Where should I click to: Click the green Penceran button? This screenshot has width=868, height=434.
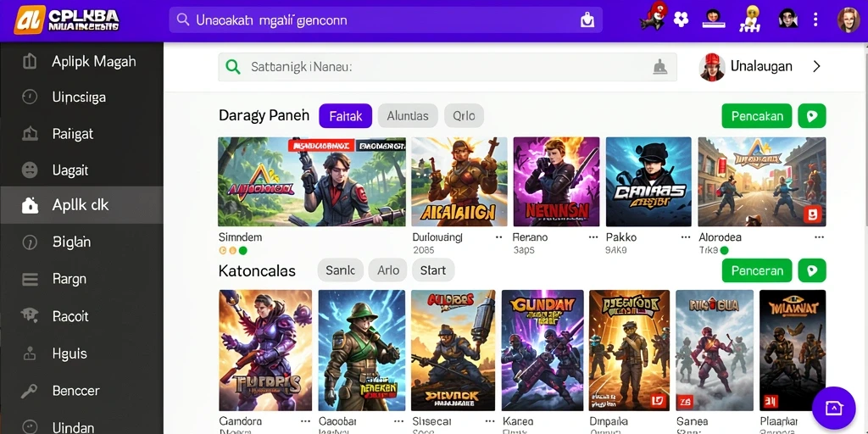coord(757,270)
